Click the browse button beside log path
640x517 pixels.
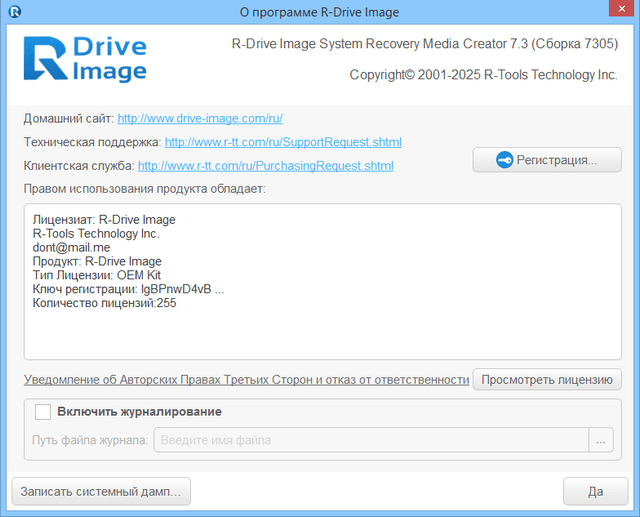pos(601,440)
